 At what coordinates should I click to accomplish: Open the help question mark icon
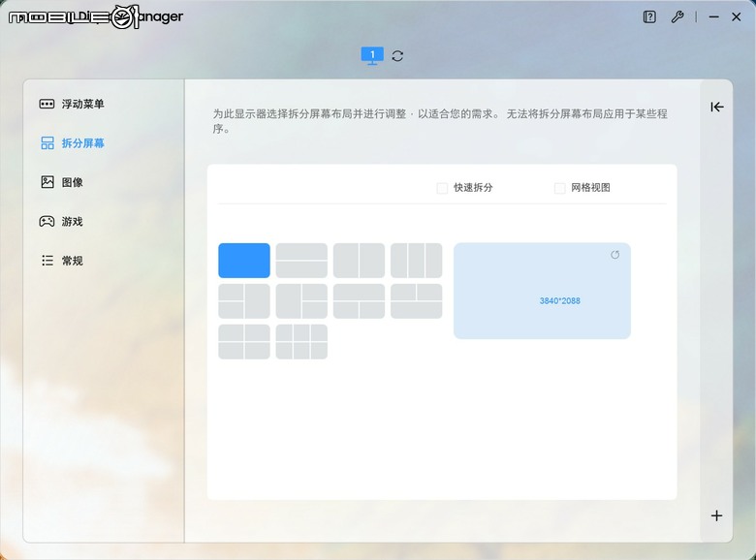click(649, 17)
